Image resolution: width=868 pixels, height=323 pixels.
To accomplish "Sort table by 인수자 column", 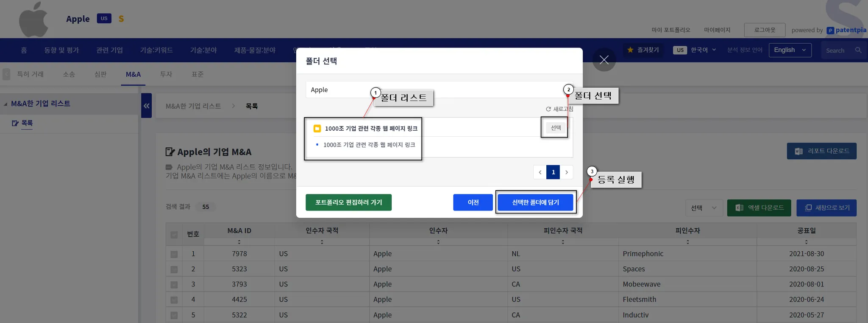I will [x=438, y=242].
